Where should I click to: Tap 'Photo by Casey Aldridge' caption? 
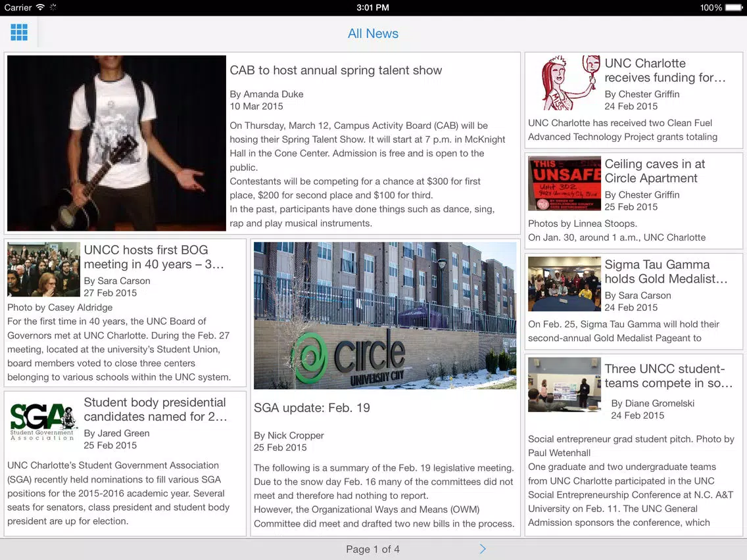(x=60, y=308)
